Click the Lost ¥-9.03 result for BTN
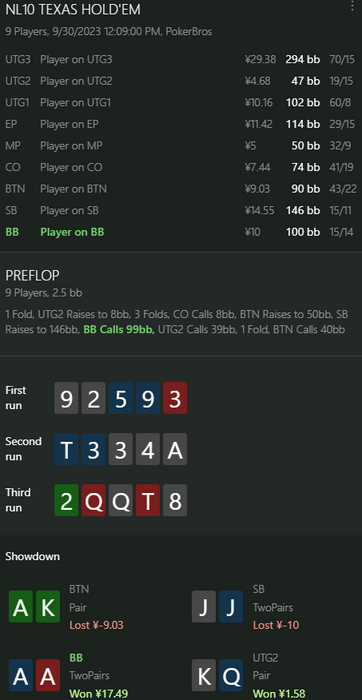The height and width of the screenshot is (700, 362). coord(96,625)
